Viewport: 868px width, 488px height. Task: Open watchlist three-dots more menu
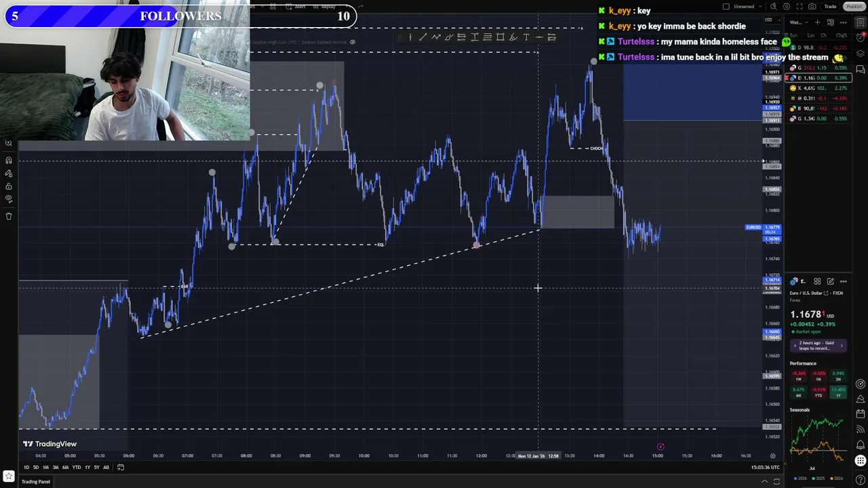(844, 22)
